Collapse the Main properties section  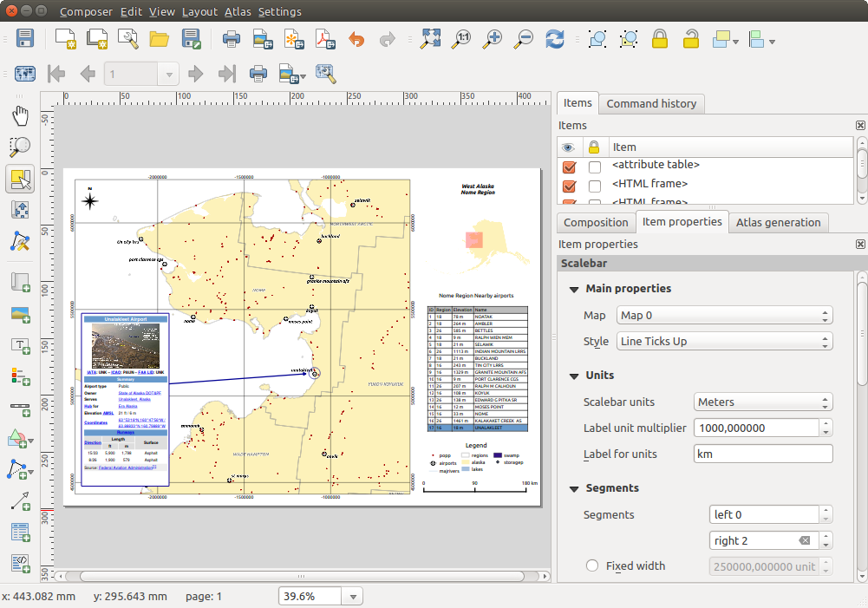[x=574, y=288]
